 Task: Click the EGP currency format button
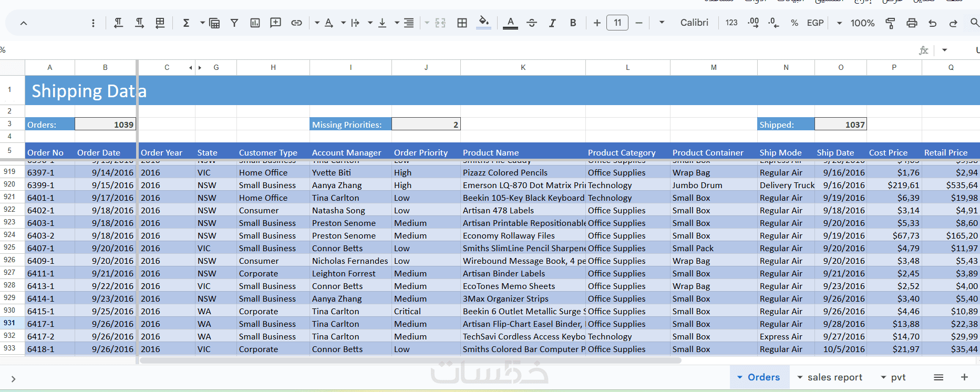coord(815,23)
